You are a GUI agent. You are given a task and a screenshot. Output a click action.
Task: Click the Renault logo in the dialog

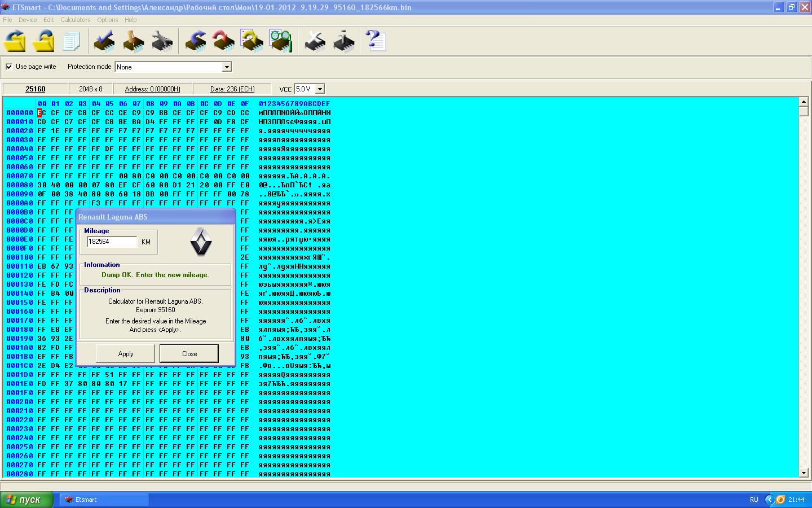(201, 243)
